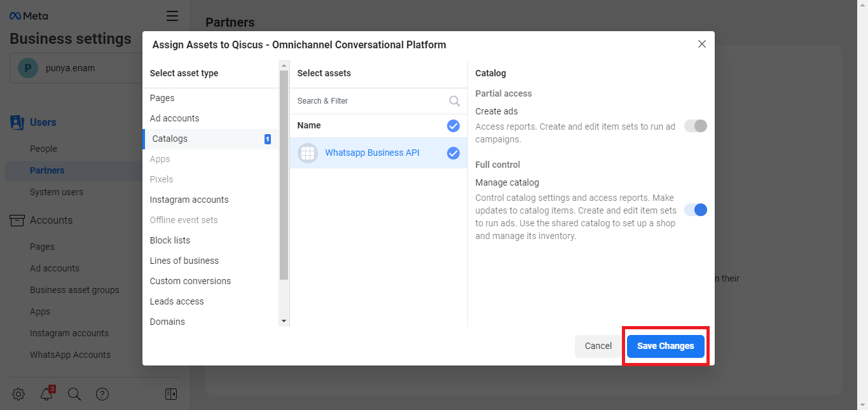Open settings gear icon in bottom bar
The width and height of the screenshot is (868, 410).
click(x=18, y=394)
